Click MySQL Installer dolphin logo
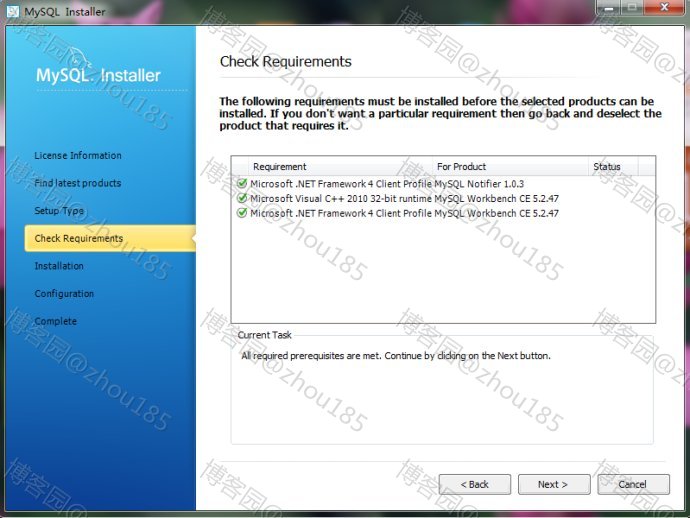Image resolution: width=690 pixels, height=518 pixels. (x=80, y=59)
